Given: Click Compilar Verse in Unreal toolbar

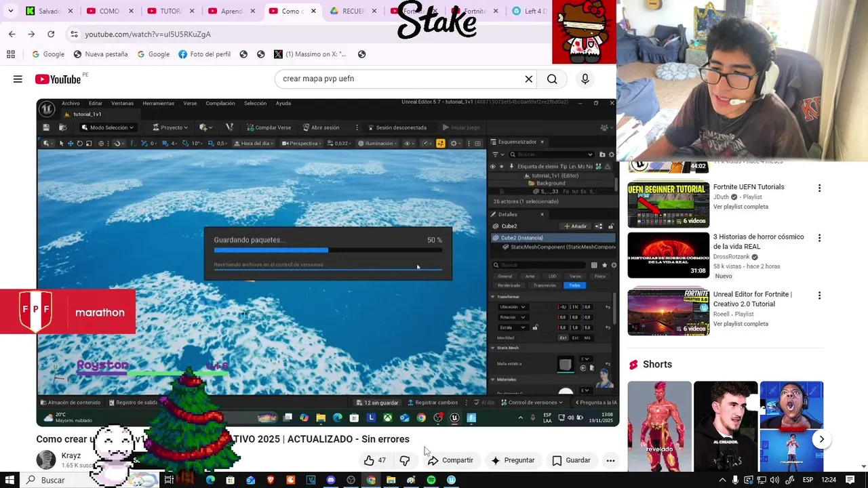Looking at the screenshot, I should pyautogui.click(x=269, y=127).
